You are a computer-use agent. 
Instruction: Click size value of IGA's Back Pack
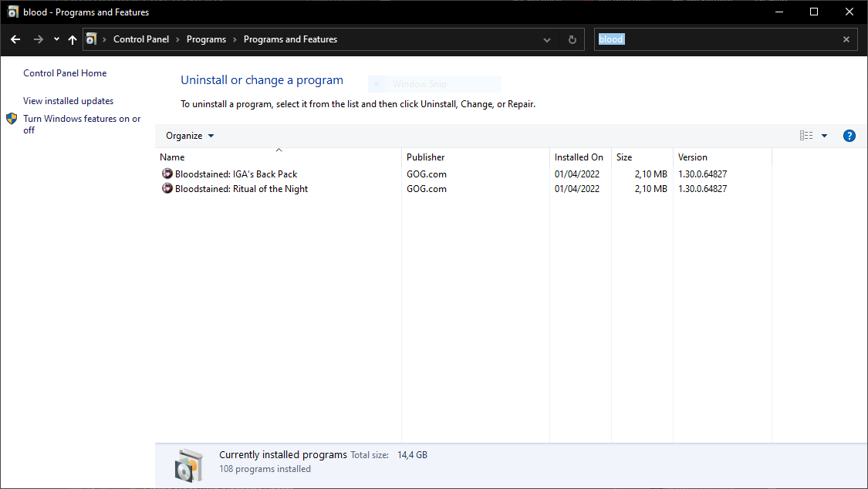(x=651, y=174)
